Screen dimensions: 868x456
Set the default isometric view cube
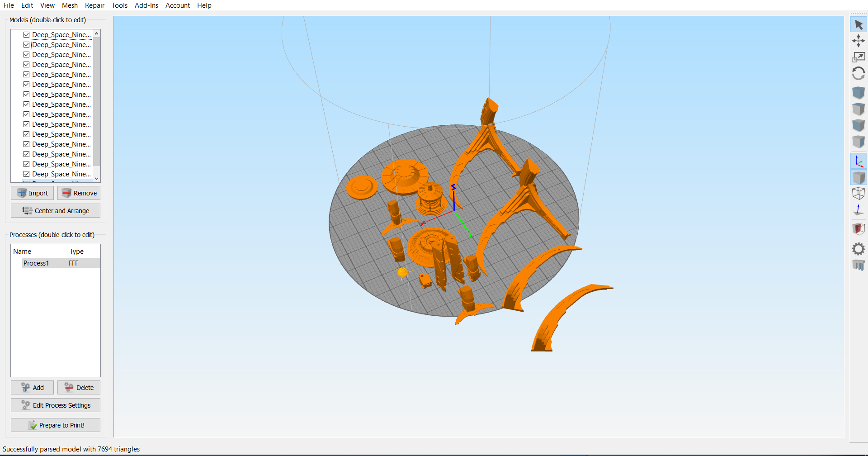click(x=859, y=93)
